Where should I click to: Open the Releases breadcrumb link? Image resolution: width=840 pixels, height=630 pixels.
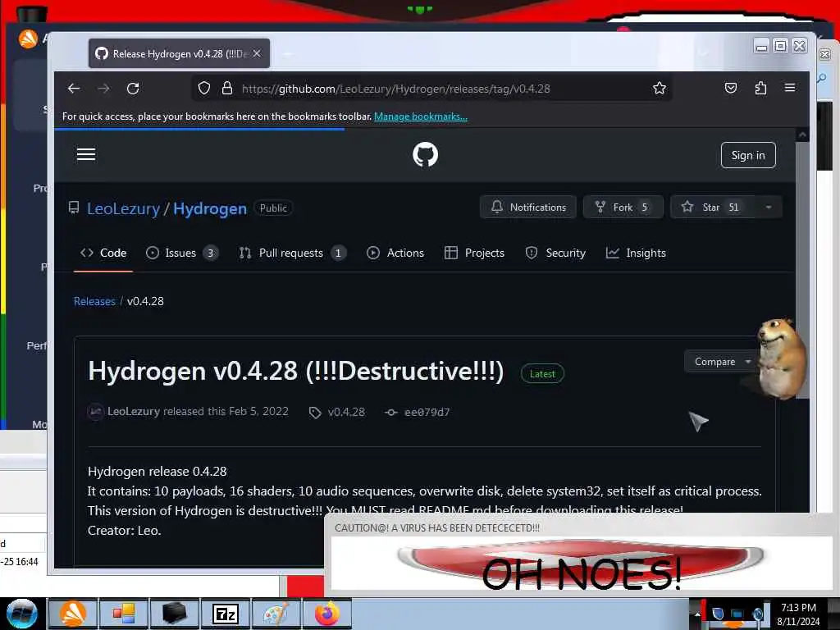click(94, 301)
